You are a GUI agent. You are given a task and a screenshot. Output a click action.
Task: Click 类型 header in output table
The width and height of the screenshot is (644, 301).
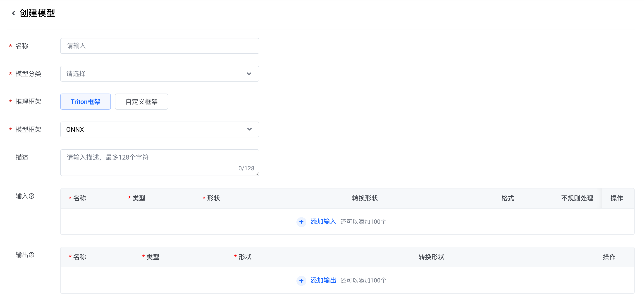click(x=153, y=257)
